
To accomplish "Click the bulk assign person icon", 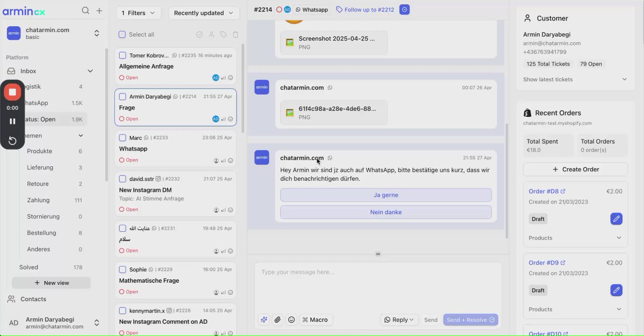I will coord(211,35).
